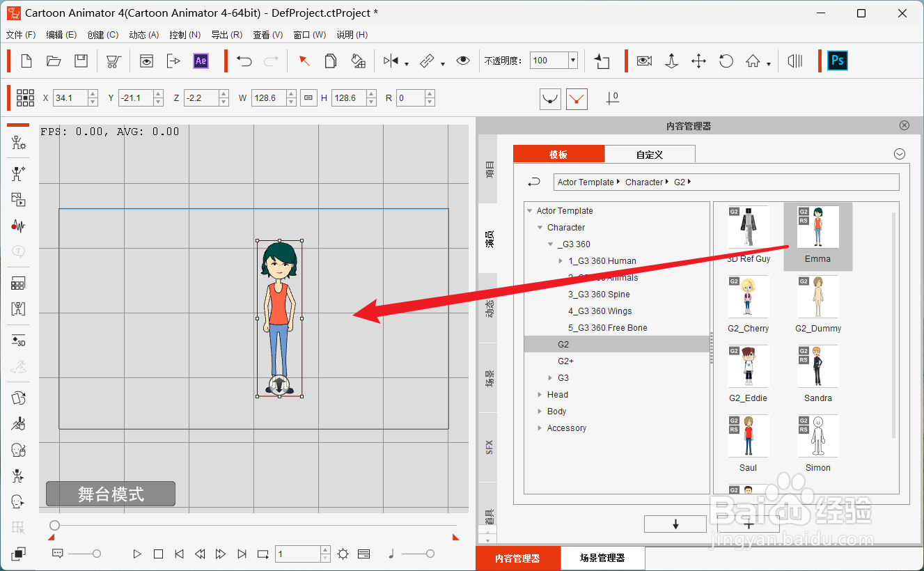Increase the Y value stepper
Image resolution: width=924 pixels, height=571 pixels.
(x=158, y=94)
